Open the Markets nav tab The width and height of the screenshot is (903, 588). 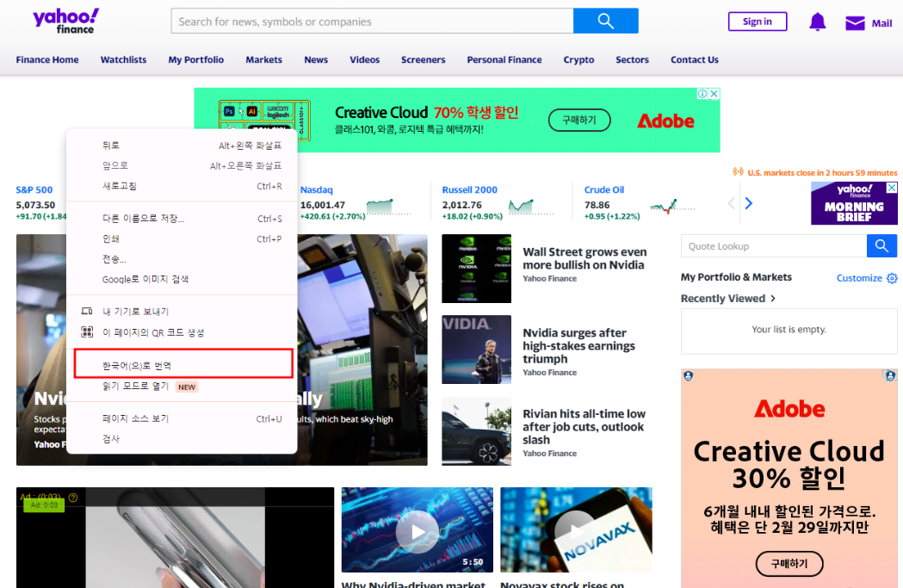pyautogui.click(x=263, y=59)
